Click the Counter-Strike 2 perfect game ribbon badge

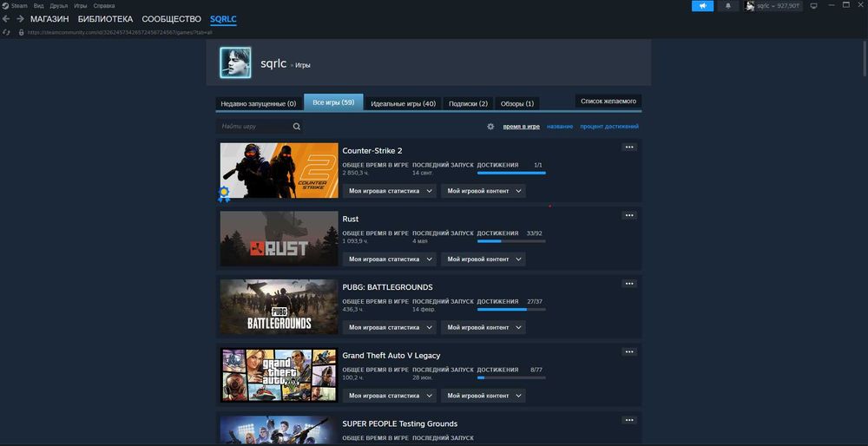pyautogui.click(x=224, y=193)
